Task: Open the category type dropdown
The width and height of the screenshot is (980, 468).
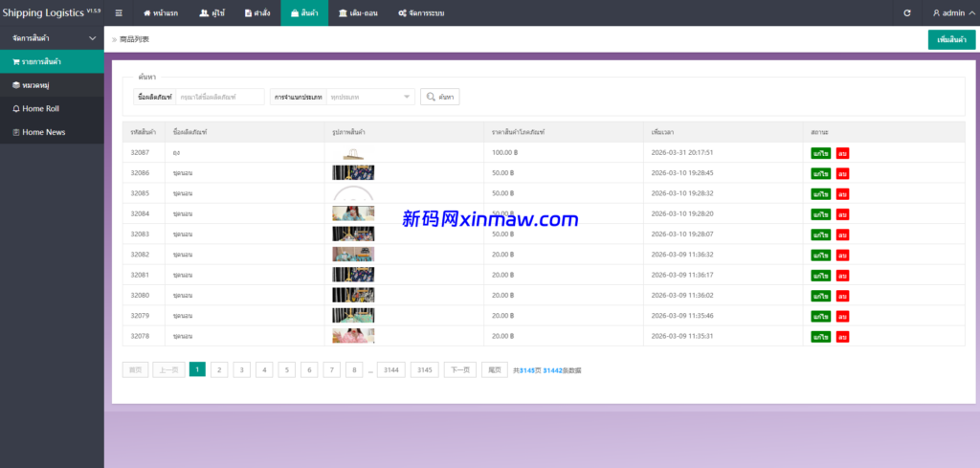Action: coord(370,97)
